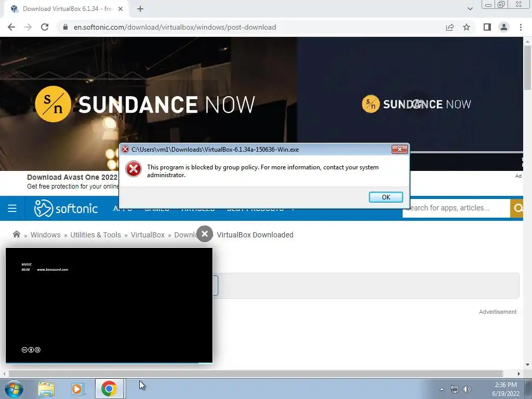Launch Windows Media Player from the taskbar

click(x=77, y=389)
